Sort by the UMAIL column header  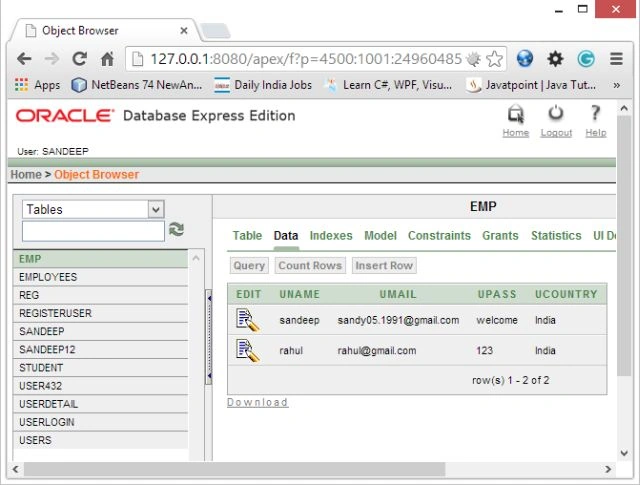point(398,294)
